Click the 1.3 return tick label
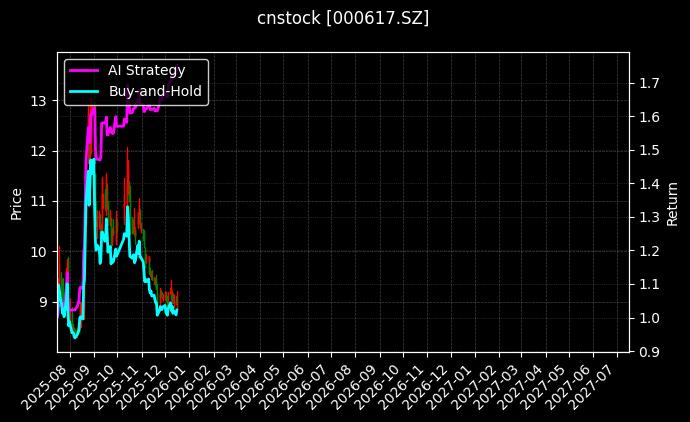 (x=649, y=217)
